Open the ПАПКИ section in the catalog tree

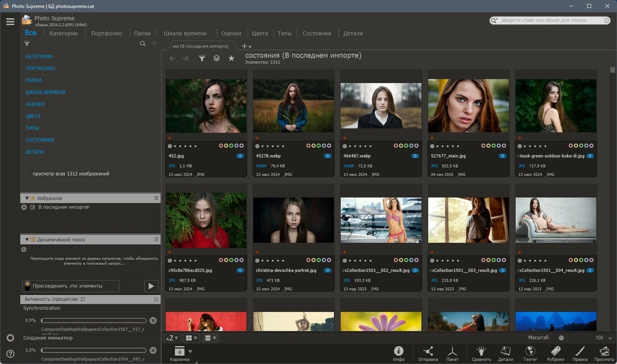coord(33,80)
